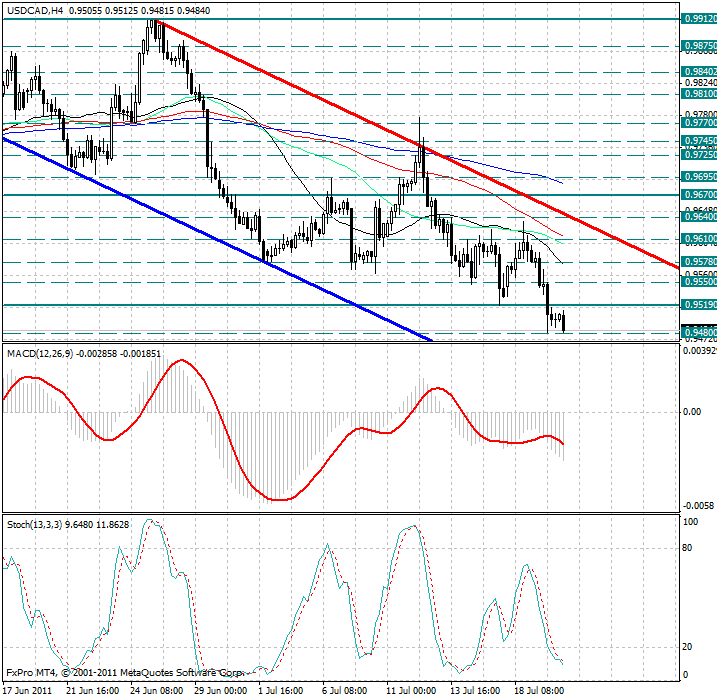Click the 0.00 MACD zero-level scale value
The image size is (717, 698).
coord(691,412)
